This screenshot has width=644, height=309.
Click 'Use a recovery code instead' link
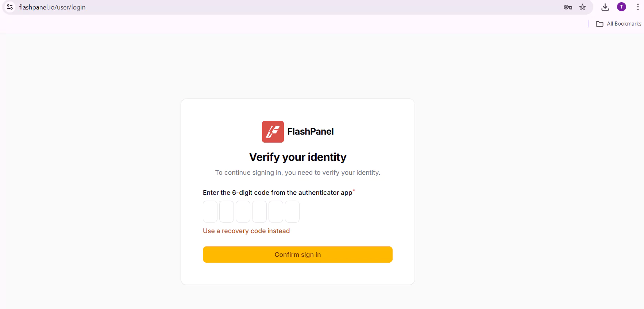coord(246,231)
